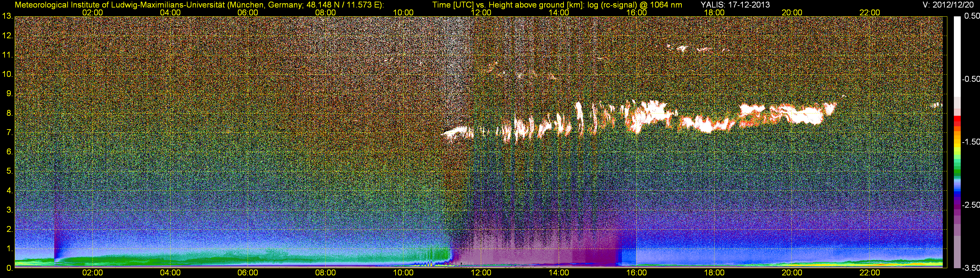Select the coordinates text '48.148 N / 11.573 E'
This screenshot has width=980, height=278.
click(342, 5)
